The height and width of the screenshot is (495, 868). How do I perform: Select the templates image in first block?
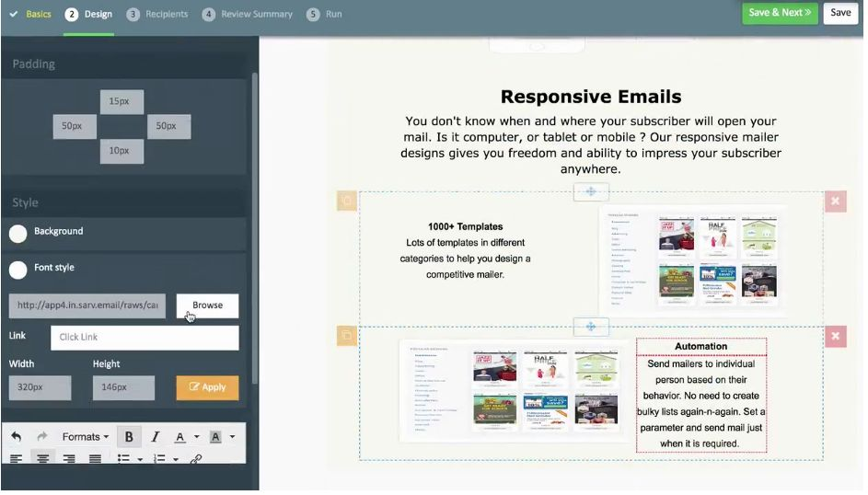[x=693, y=261]
